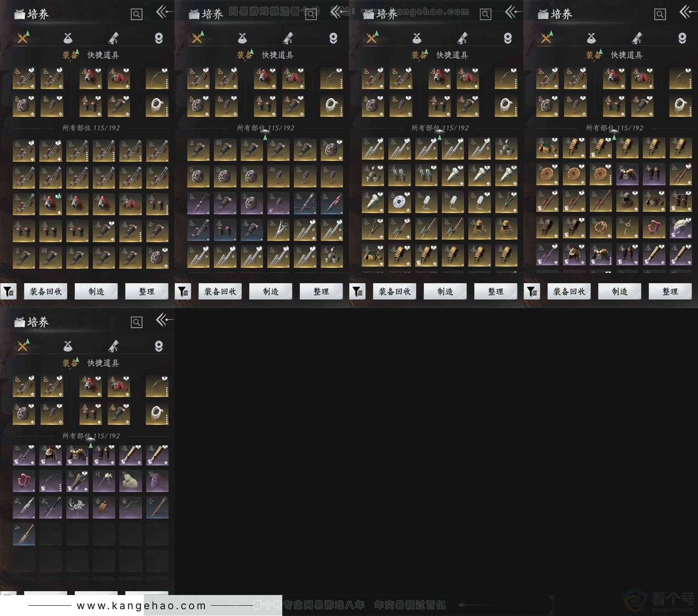
Task: Open filter funnel icon in third top panel
Action: pyautogui.click(x=358, y=292)
